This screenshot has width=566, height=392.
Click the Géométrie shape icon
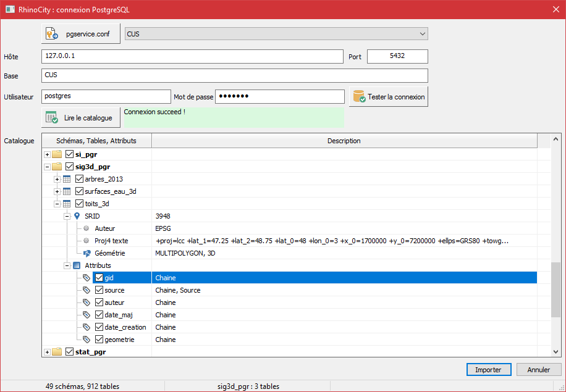87,253
